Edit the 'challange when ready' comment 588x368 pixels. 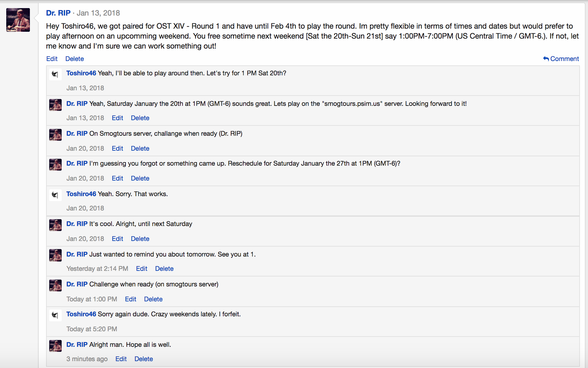coord(117,149)
